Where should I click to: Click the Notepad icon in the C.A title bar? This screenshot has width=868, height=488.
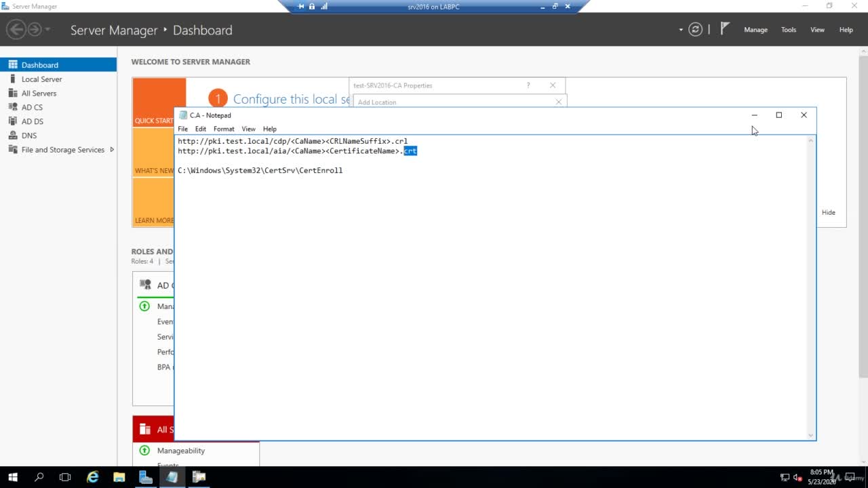tap(183, 115)
